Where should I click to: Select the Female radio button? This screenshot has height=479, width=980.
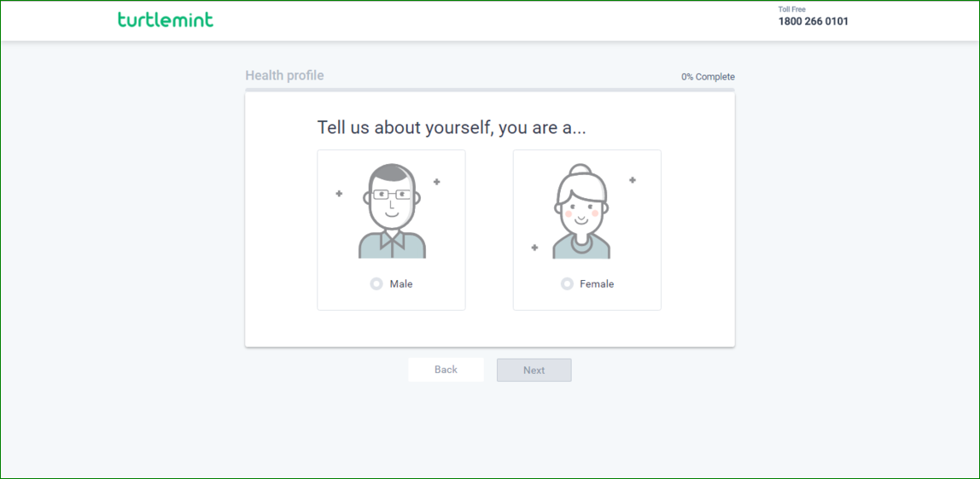click(567, 283)
